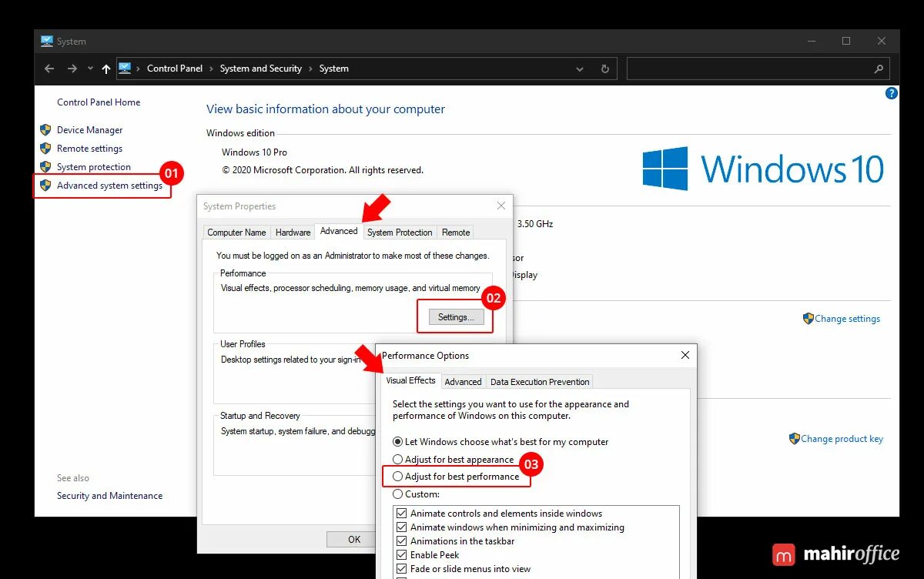
Task: Select the Custom radio option
Action: tap(416, 494)
